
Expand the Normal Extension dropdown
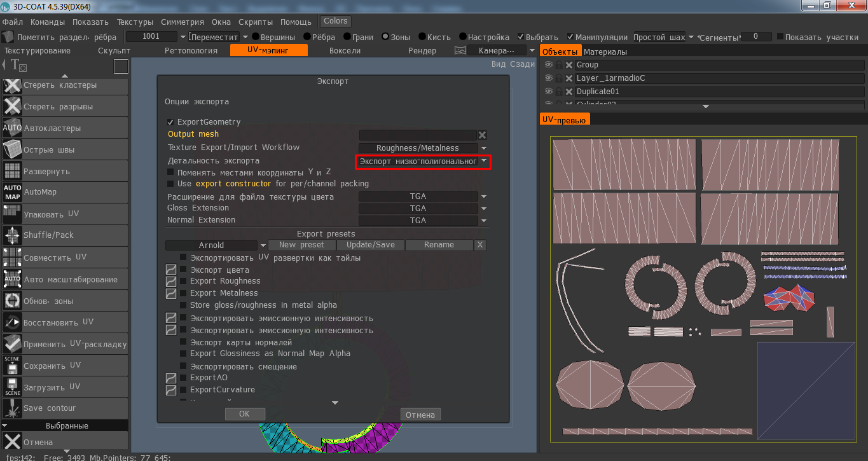(x=484, y=221)
